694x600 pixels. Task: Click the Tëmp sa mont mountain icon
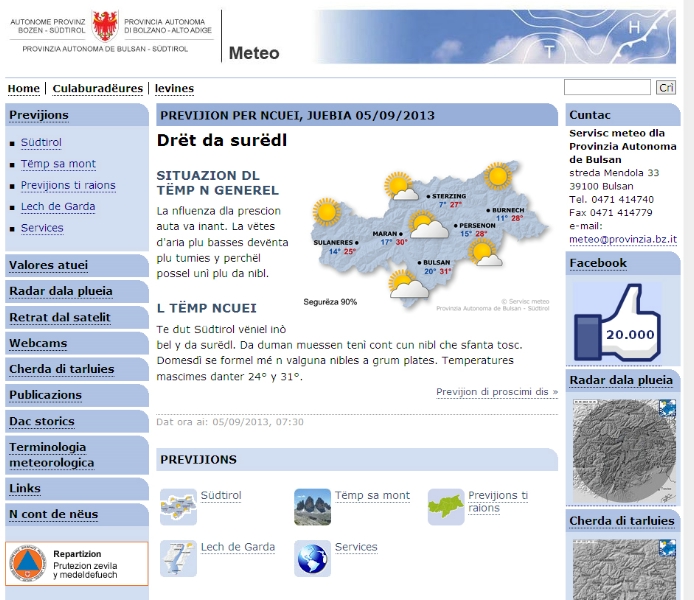[312, 507]
